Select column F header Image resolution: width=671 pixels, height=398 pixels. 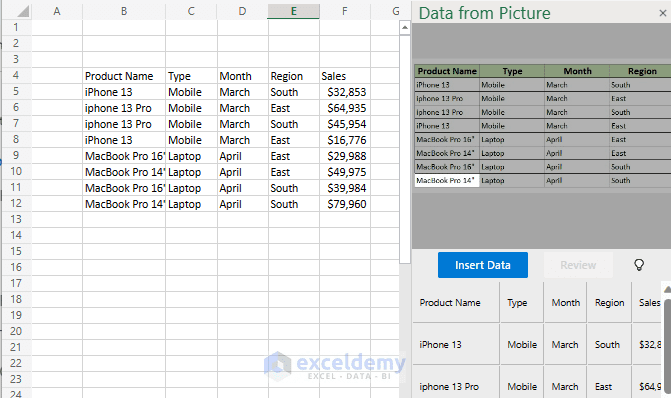(x=344, y=11)
